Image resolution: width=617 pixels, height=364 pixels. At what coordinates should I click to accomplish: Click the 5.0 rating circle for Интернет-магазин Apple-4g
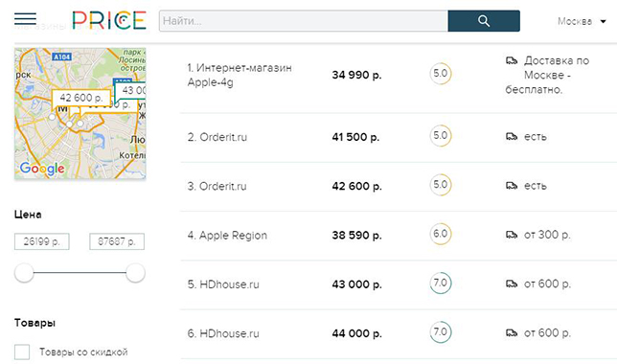[441, 74]
